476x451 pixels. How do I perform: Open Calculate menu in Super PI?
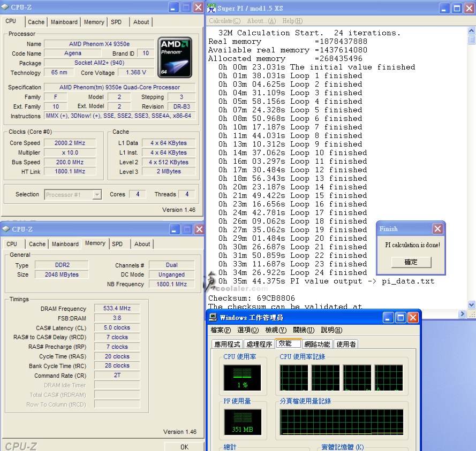click(x=225, y=21)
